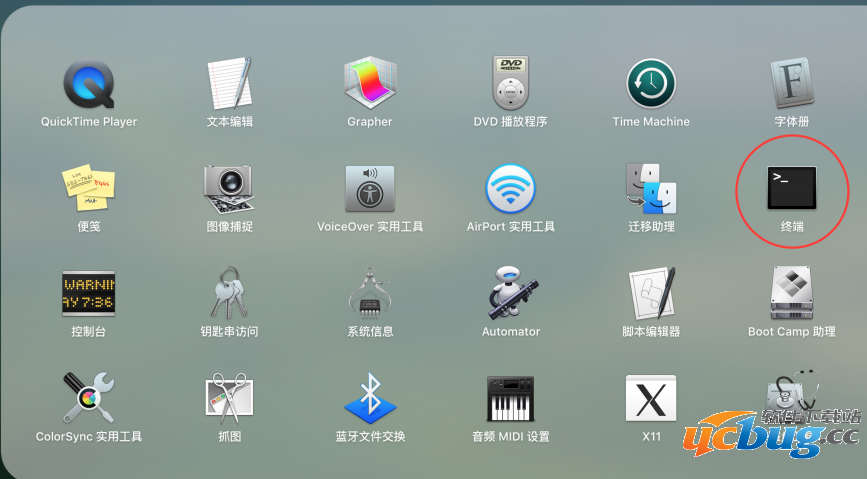Open 音频 MIDI 设置
This screenshot has height=479, width=867.
point(510,398)
